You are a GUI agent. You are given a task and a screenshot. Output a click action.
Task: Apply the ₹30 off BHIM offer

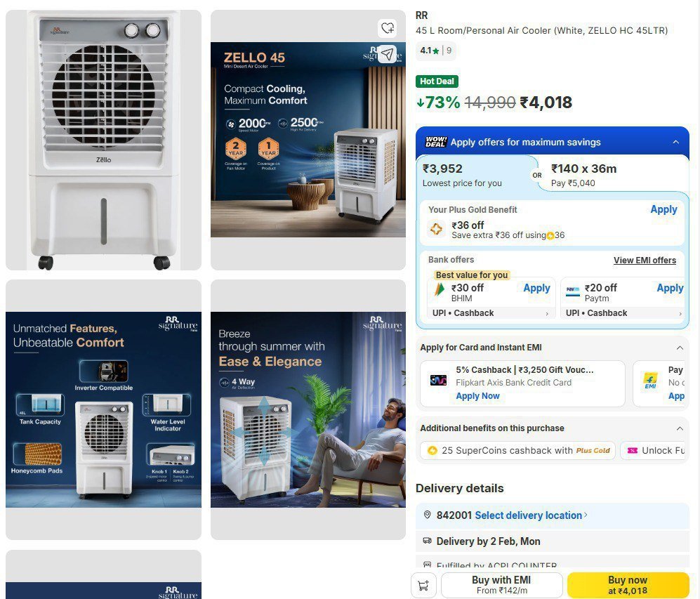pyautogui.click(x=536, y=288)
